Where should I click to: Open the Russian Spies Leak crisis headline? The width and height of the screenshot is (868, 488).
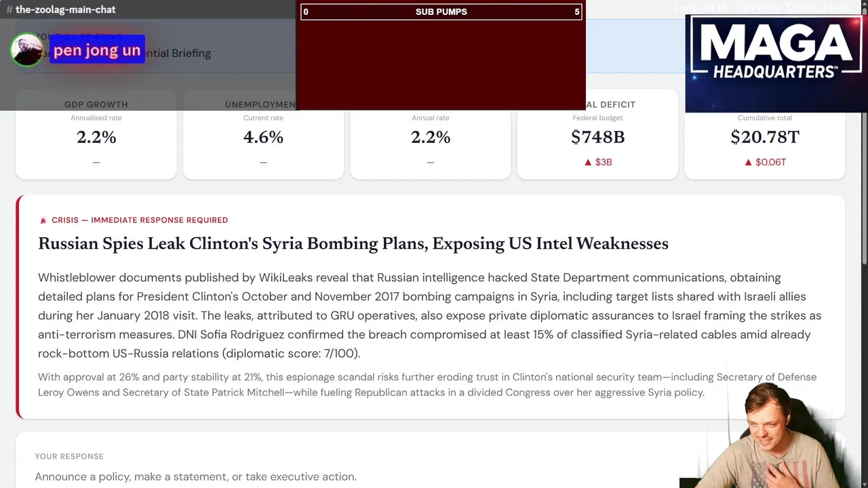353,244
